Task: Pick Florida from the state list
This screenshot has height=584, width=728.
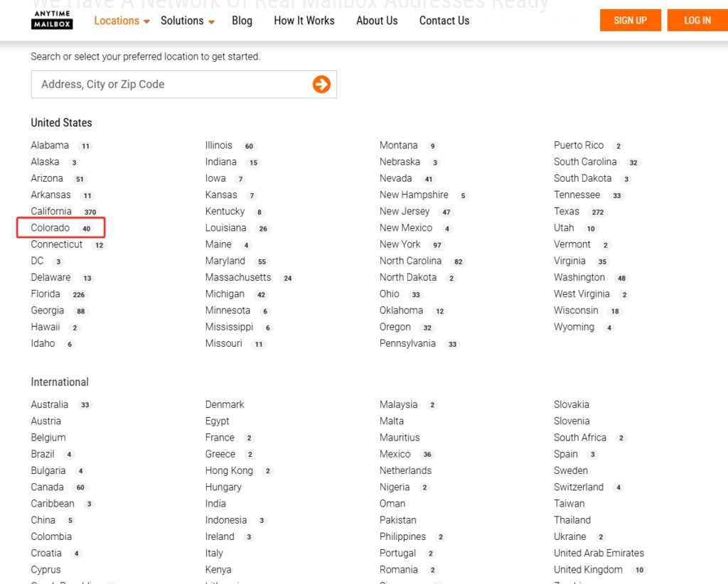Action: (45, 294)
